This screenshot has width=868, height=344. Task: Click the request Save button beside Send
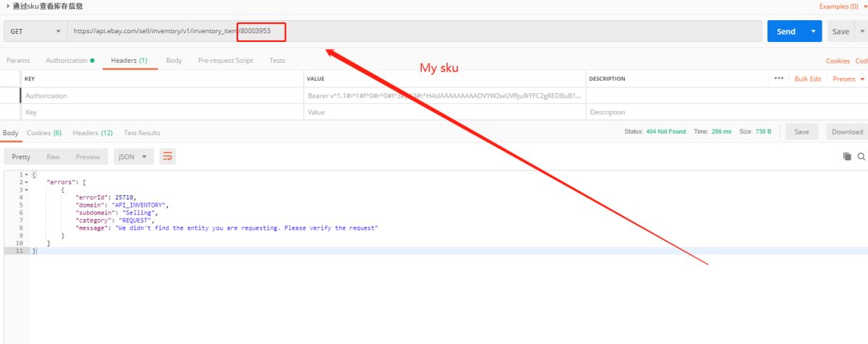point(841,32)
